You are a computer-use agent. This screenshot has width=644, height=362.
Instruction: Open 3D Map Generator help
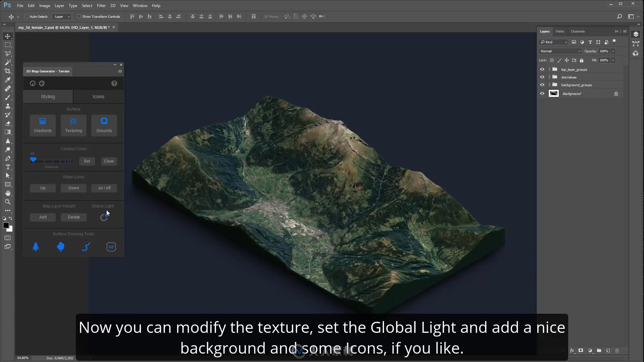click(x=114, y=83)
